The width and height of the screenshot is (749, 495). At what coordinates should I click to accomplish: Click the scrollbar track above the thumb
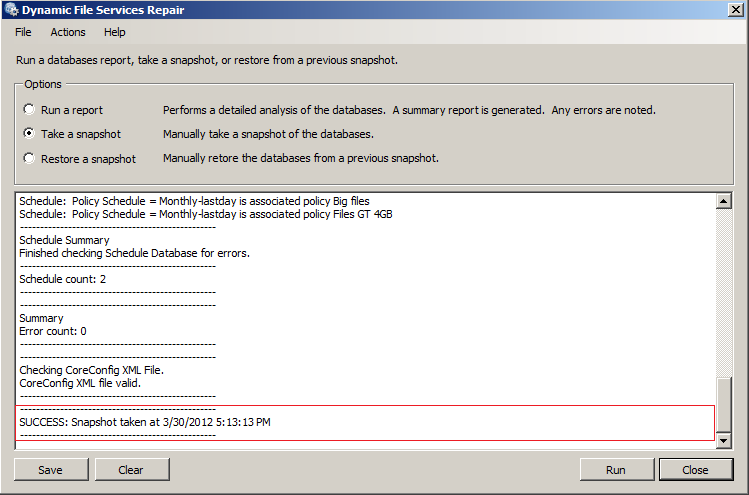coord(724,290)
